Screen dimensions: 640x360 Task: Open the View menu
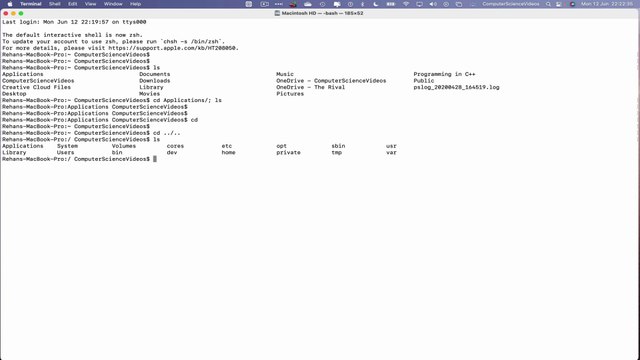(x=90, y=4)
